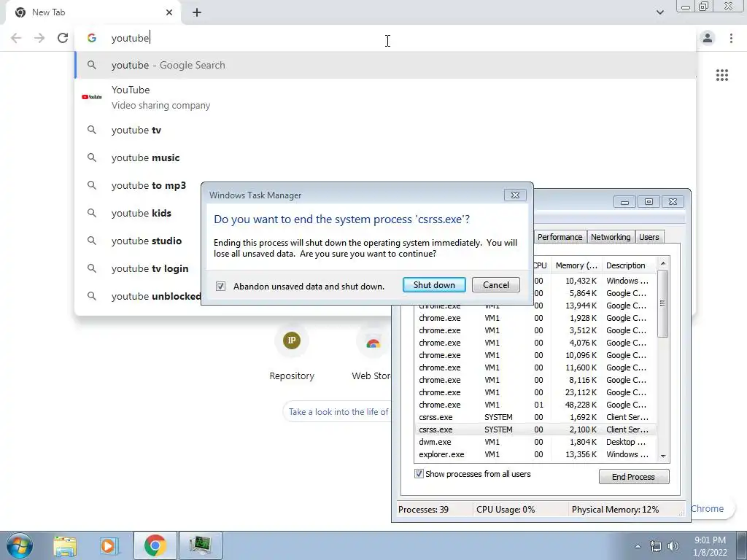
Task: Sort by the Memory column header
Action: (x=576, y=265)
